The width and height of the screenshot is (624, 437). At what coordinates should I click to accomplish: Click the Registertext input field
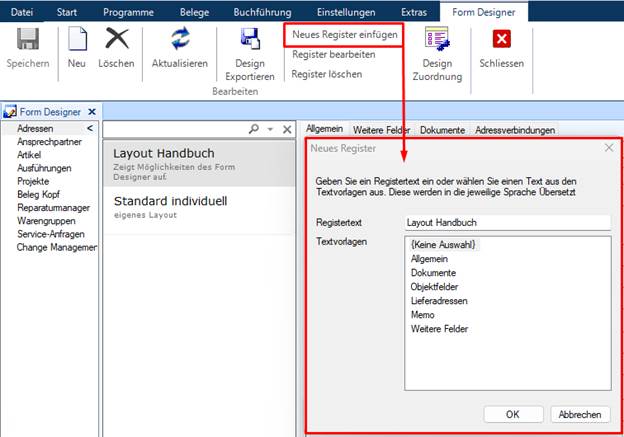(x=508, y=222)
